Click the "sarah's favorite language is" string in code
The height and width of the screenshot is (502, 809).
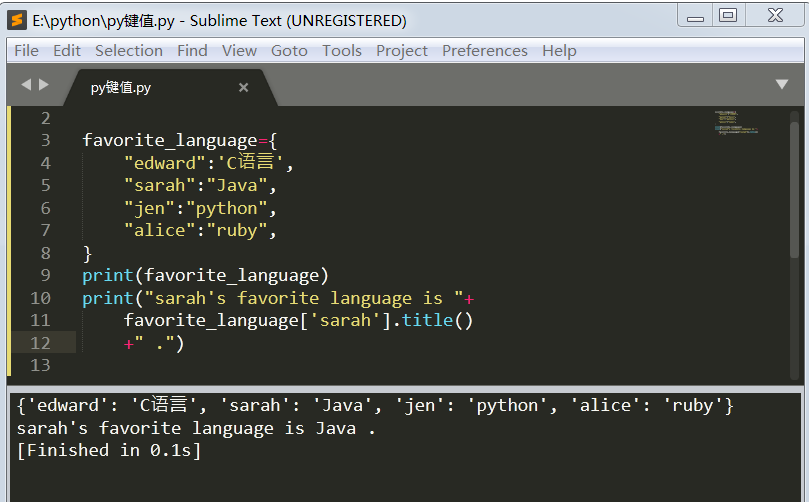303,298
